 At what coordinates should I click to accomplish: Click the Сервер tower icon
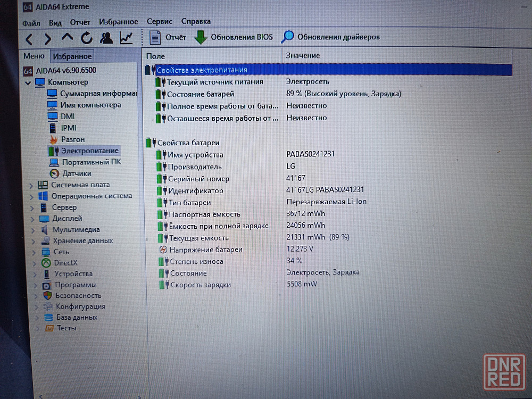pyautogui.click(x=44, y=207)
